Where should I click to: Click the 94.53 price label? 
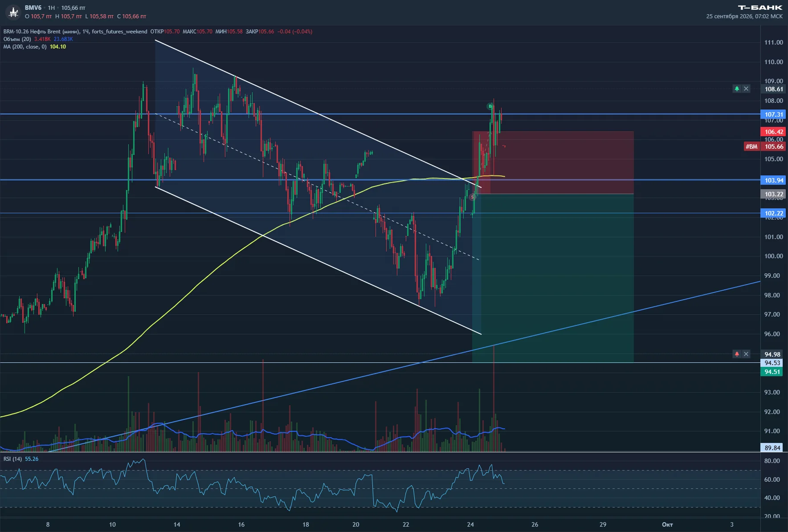point(772,363)
